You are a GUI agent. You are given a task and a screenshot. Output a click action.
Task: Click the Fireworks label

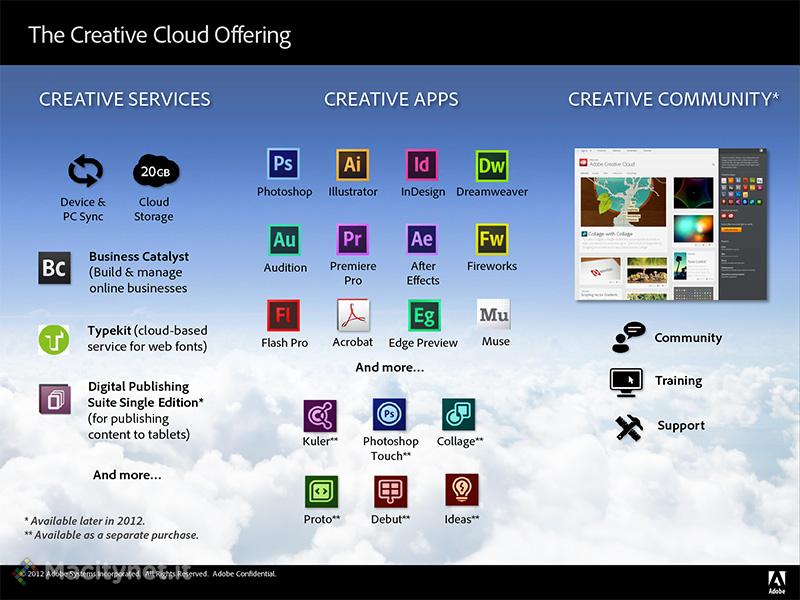(492, 266)
